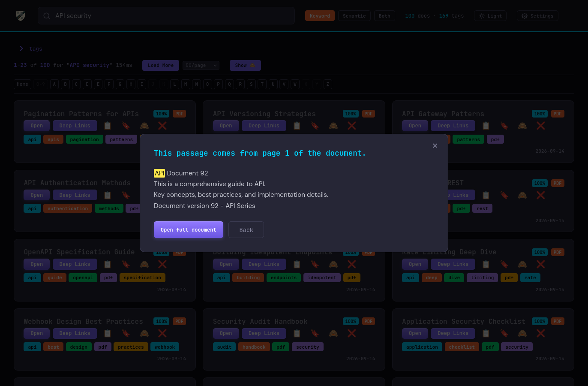The width and height of the screenshot is (588, 386).
Task: Filter by letter Z
Action: coord(328,84)
